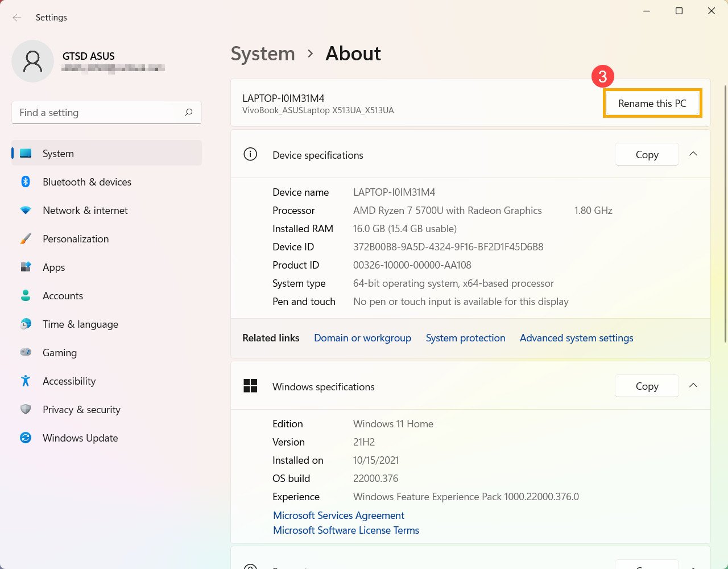Open Microsoft Software License Terms link
728x569 pixels.
[346, 530]
